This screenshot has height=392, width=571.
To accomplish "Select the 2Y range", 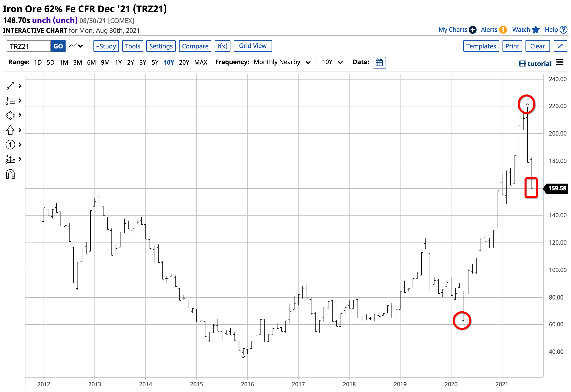I will 131,62.
